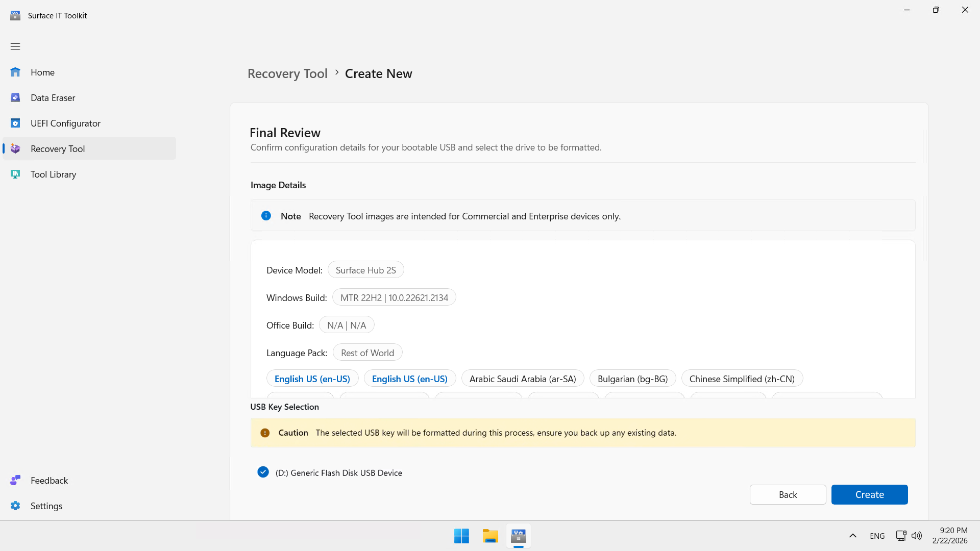Go to Recovery Tool breadcrumb link

click(x=287, y=74)
